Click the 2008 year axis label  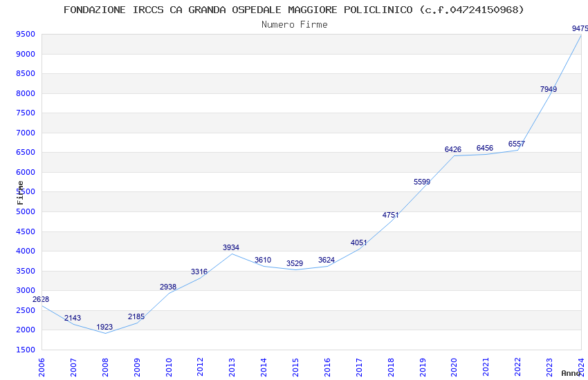point(105,367)
